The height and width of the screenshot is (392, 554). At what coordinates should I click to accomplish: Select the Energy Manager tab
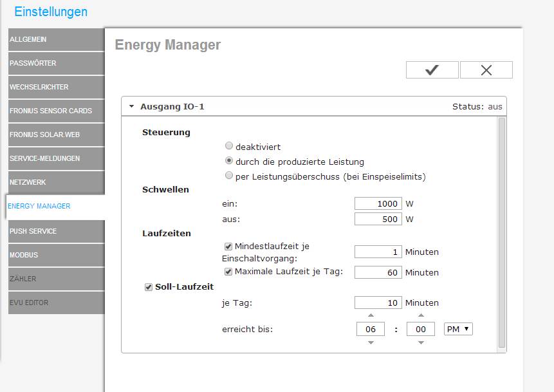55,207
